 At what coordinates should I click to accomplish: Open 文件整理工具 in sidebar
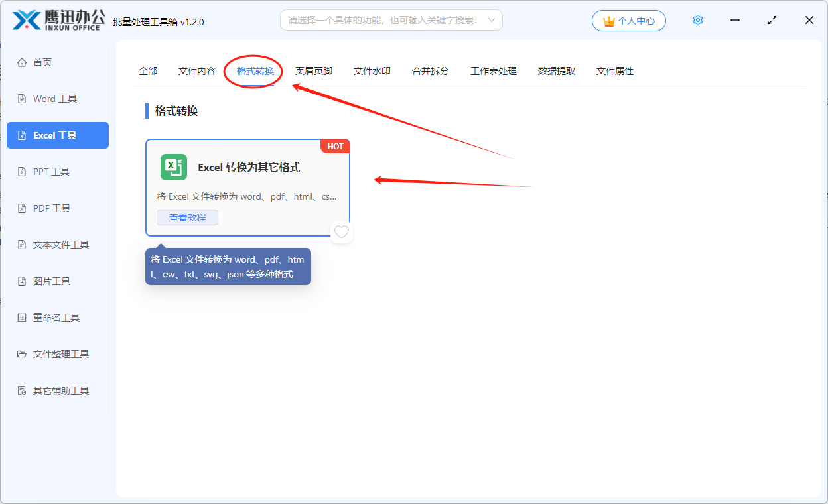click(x=58, y=354)
